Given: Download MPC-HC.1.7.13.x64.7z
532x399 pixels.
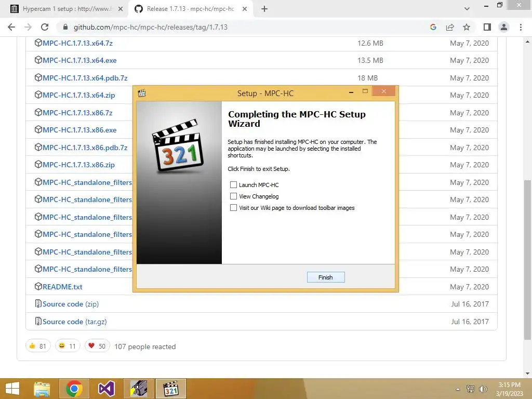Looking at the screenshot, I should point(77,43).
